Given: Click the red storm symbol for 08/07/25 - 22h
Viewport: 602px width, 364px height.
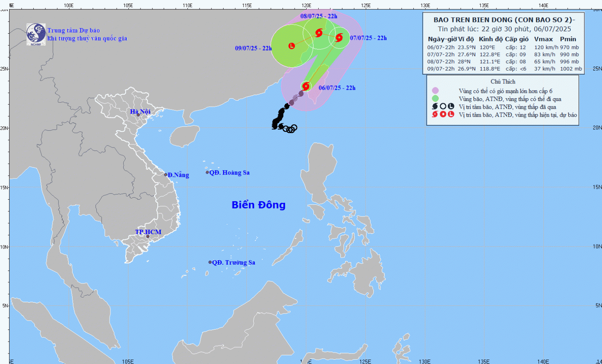Looking at the screenshot, I should (x=319, y=32).
